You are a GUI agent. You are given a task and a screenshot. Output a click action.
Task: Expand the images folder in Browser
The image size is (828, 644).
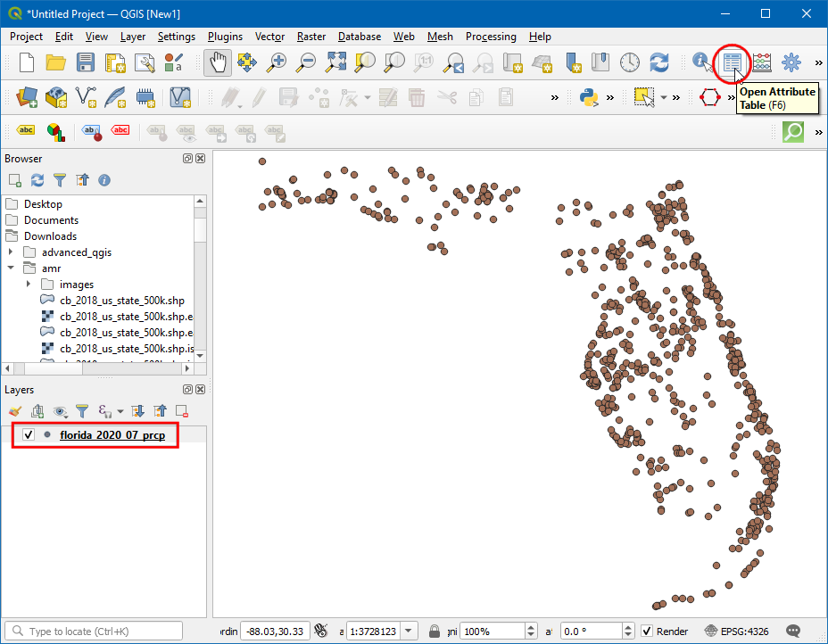[x=29, y=285]
